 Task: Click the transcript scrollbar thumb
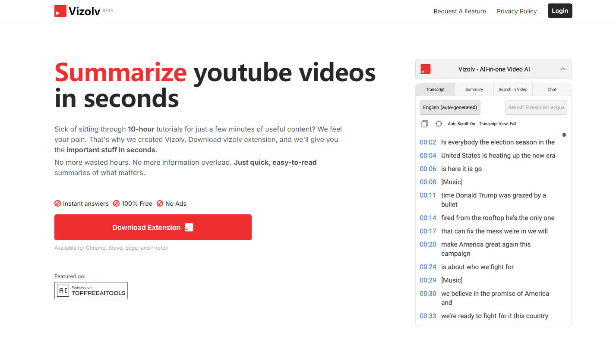coord(564,135)
